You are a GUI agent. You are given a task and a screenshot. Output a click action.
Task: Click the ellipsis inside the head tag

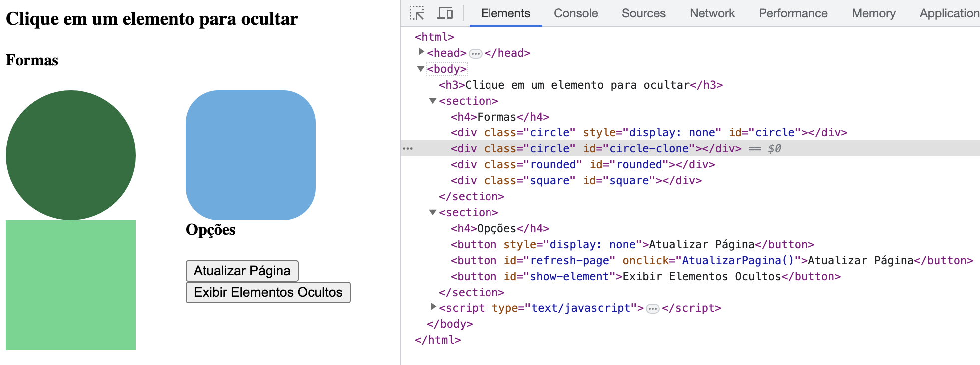[x=476, y=54]
